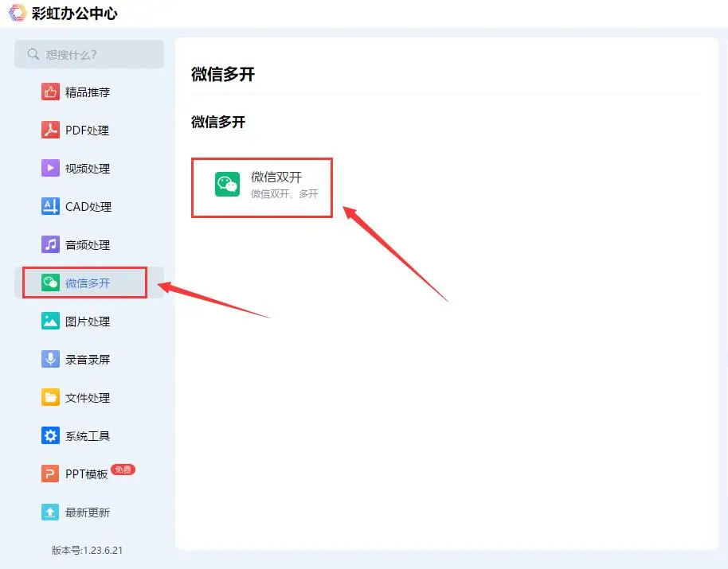Select the 最新更新 update icon
The height and width of the screenshot is (569, 728).
pyautogui.click(x=49, y=512)
